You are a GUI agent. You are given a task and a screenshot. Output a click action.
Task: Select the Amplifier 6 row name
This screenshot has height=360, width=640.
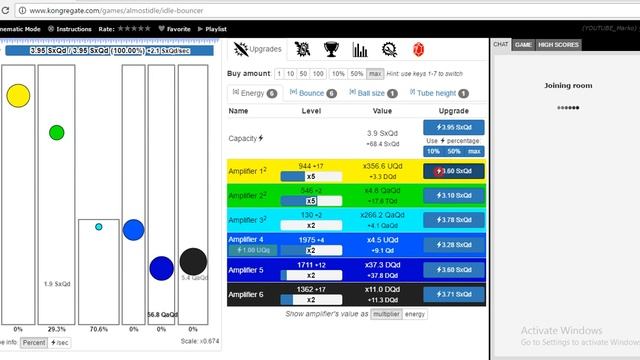pos(246,294)
